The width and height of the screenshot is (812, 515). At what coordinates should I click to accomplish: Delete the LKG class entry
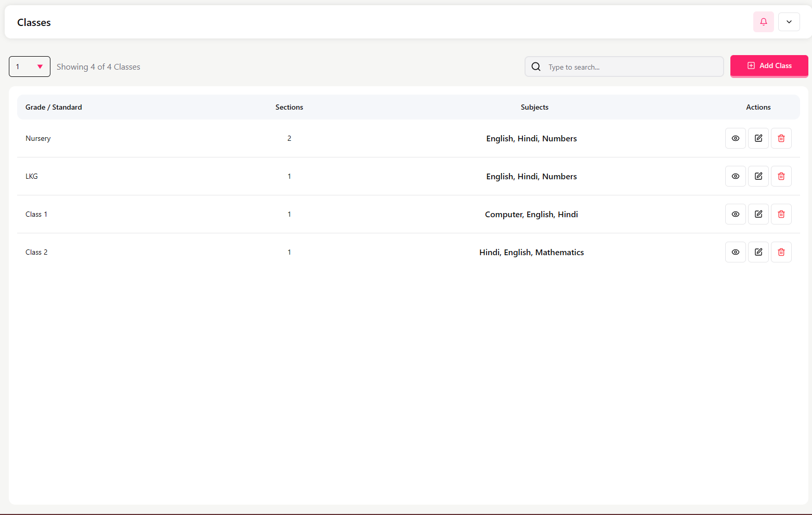pyautogui.click(x=781, y=176)
